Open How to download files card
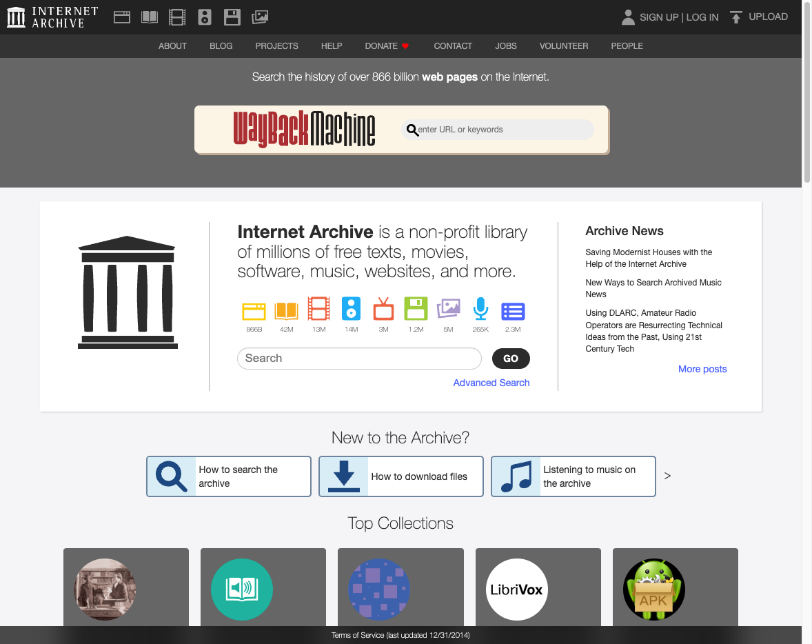812x644 pixels. (x=400, y=476)
